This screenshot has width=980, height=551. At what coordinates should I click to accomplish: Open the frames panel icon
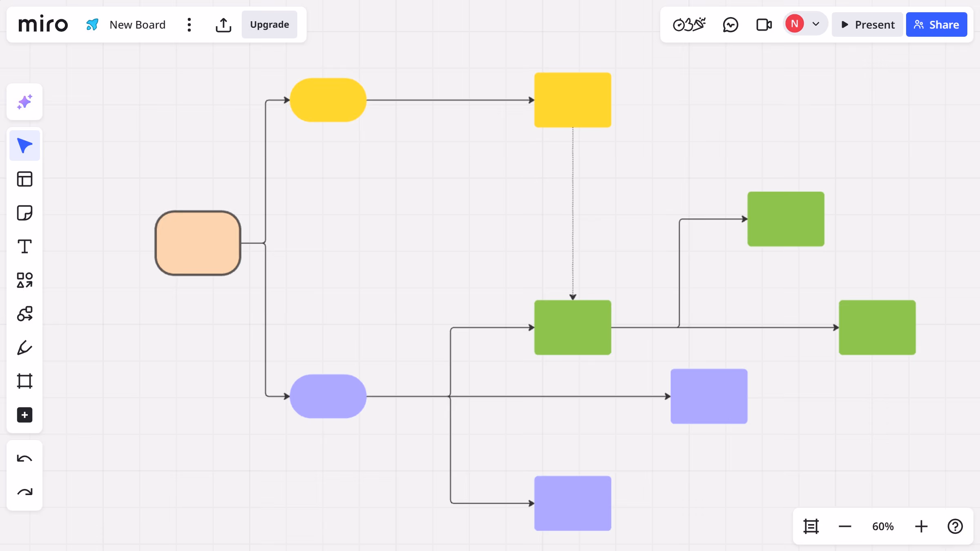coord(811,527)
